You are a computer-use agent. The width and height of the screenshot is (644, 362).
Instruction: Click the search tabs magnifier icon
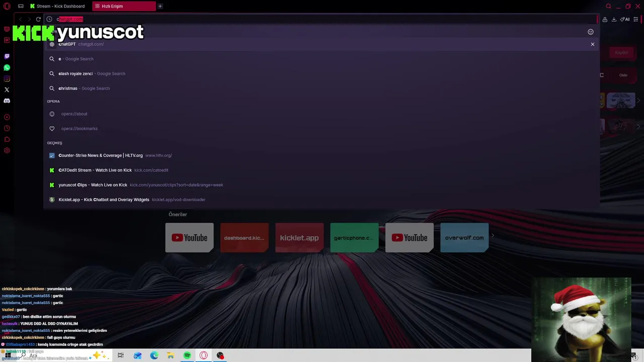tap(608, 6)
